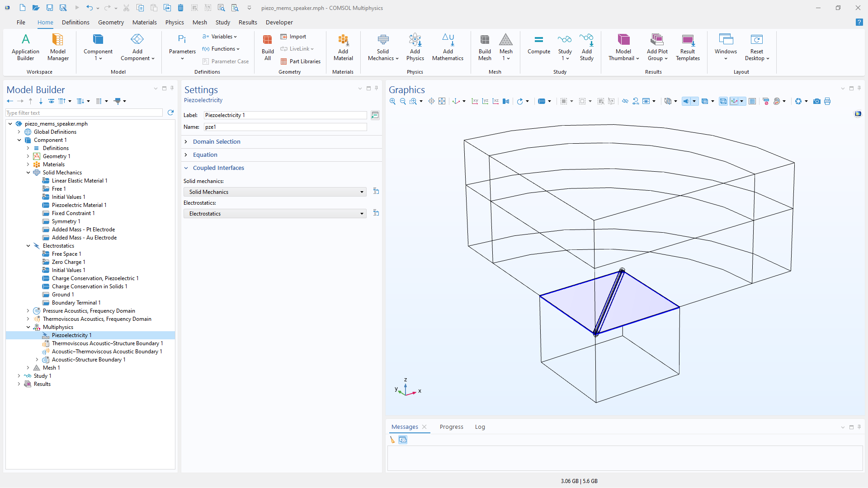Open the Model Thumbnail icon
Screen dimensions: 868x488
point(623,47)
